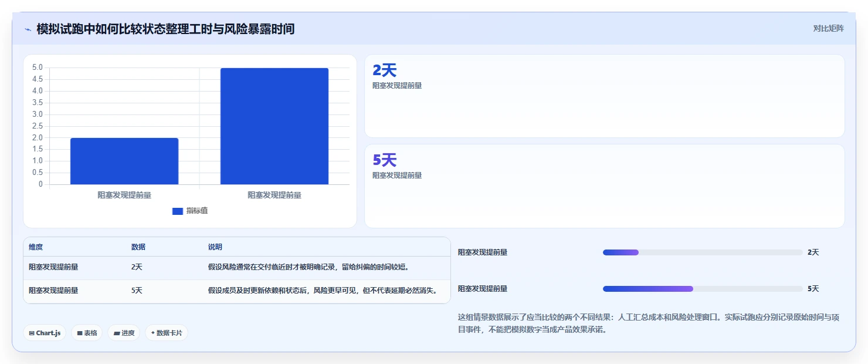
Task: Click the 表格 tag chip
Action: pyautogui.click(x=87, y=333)
